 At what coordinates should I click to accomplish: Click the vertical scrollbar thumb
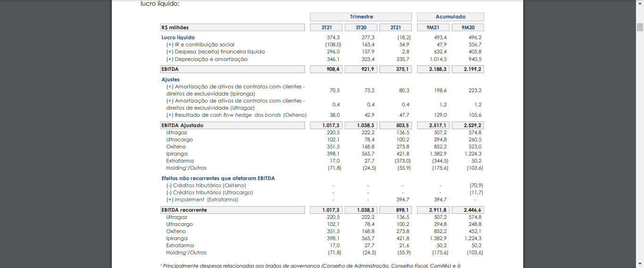[x=640, y=26]
